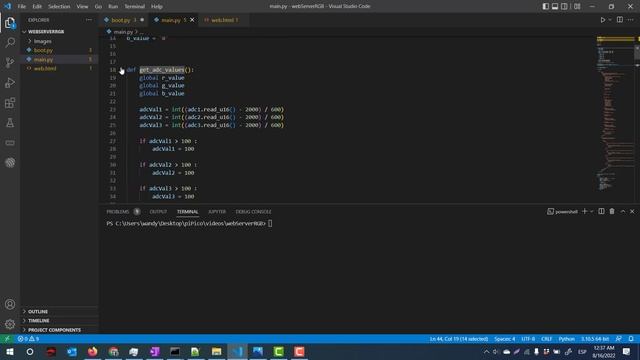Open the Jupyter panel tab
Image resolution: width=640 pixels, height=360 pixels.
[x=217, y=211]
